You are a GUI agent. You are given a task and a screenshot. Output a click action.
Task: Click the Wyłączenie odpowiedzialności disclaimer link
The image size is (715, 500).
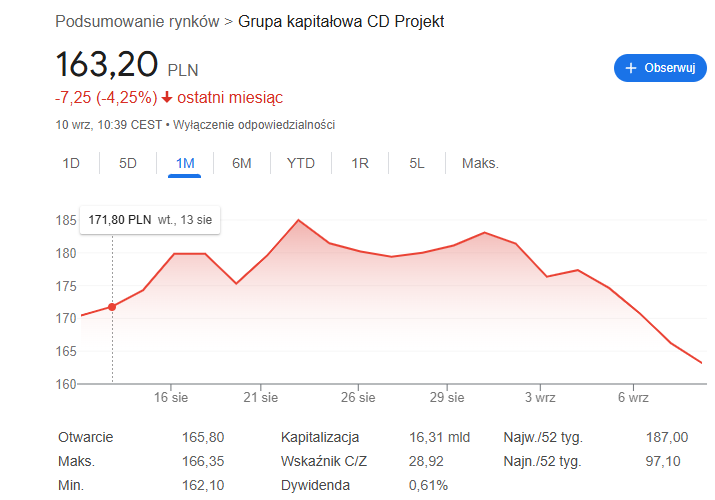tap(254, 125)
